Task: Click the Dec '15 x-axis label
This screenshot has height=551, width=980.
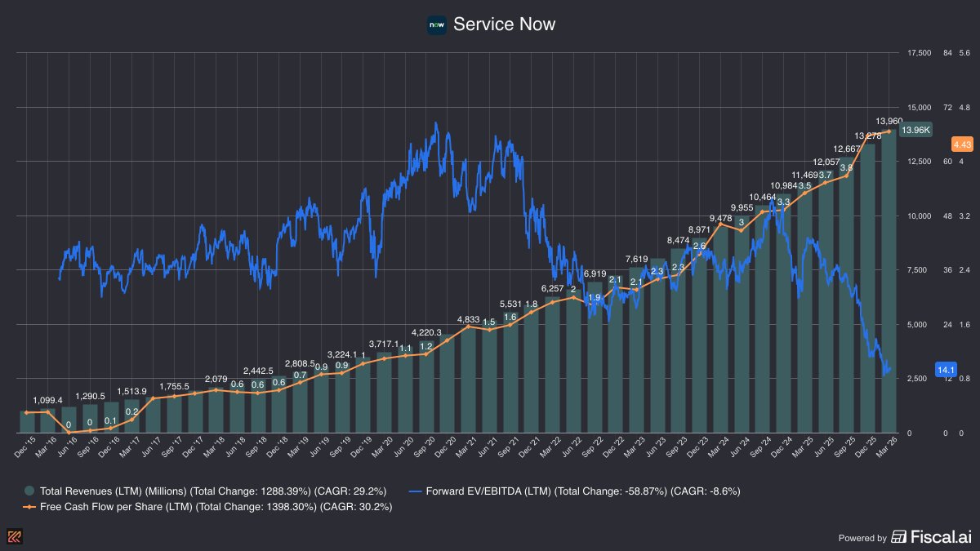Action: click(26, 447)
